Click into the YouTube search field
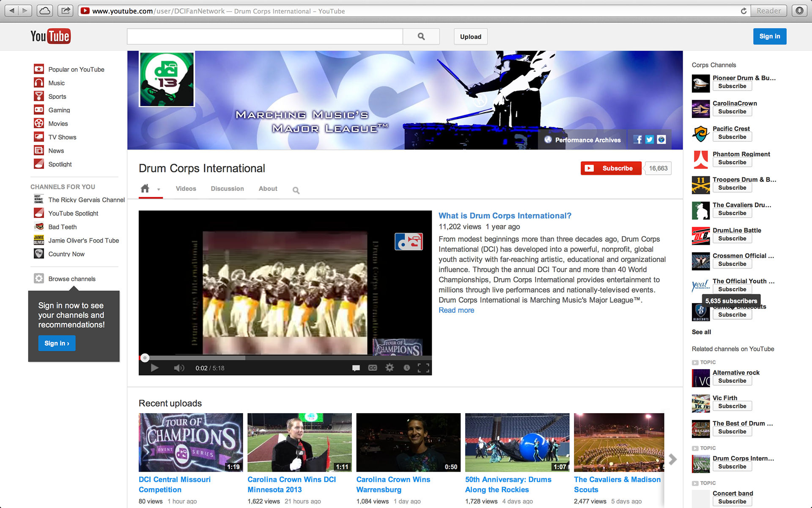812x508 pixels. click(265, 36)
